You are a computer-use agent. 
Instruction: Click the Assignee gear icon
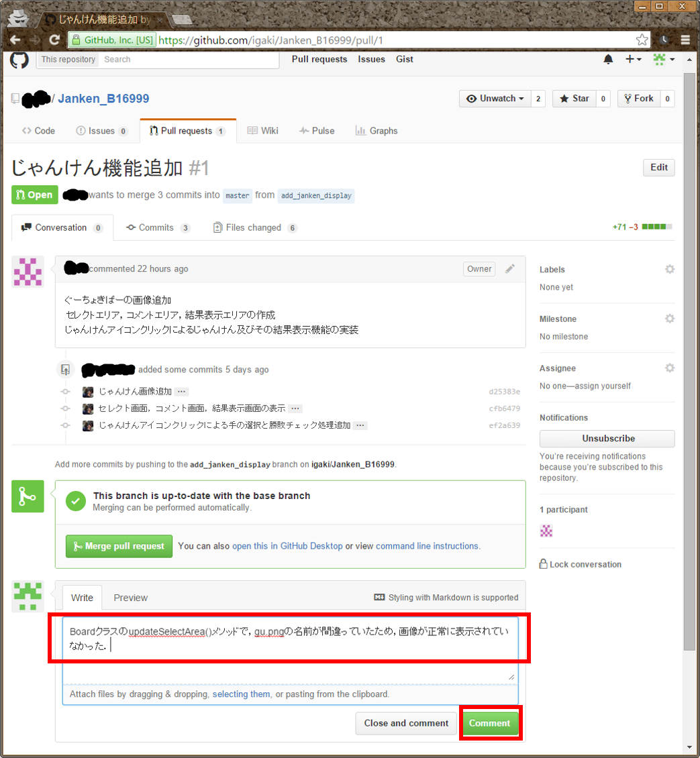669,368
